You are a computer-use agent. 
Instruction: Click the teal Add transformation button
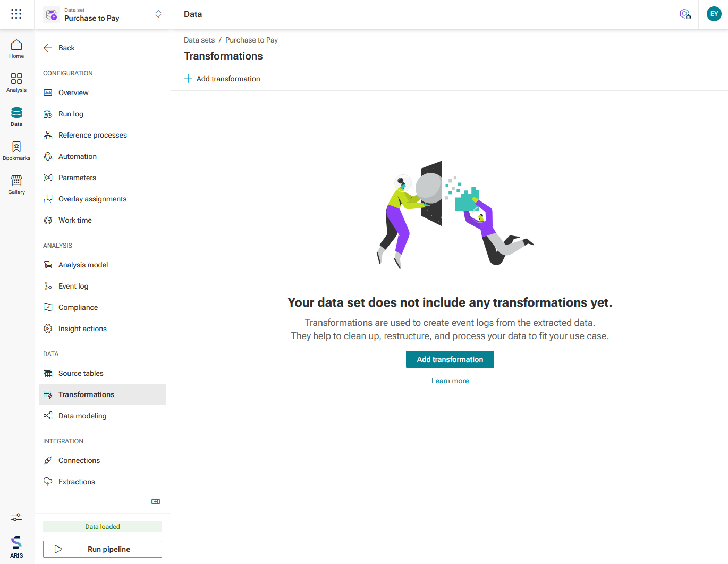coord(450,359)
